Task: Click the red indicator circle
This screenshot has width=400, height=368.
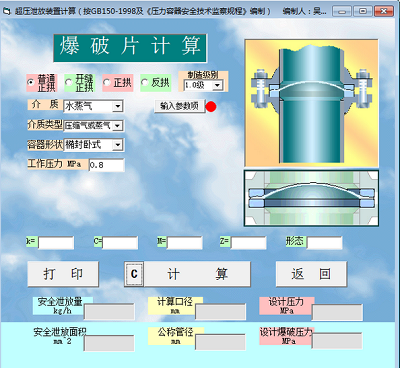Action: [x=211, y=107]
